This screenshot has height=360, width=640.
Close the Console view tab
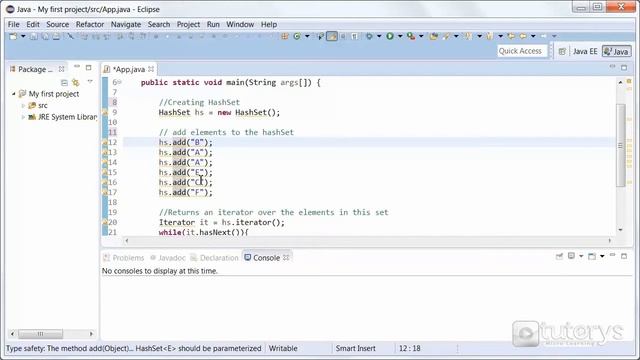286,258
